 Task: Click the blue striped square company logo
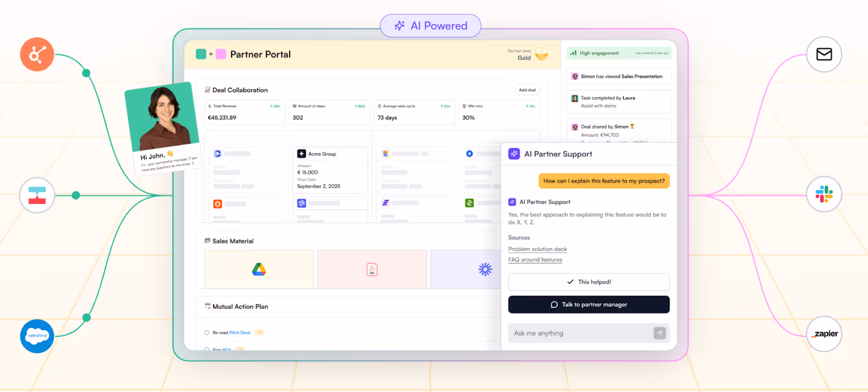[302, 203]
